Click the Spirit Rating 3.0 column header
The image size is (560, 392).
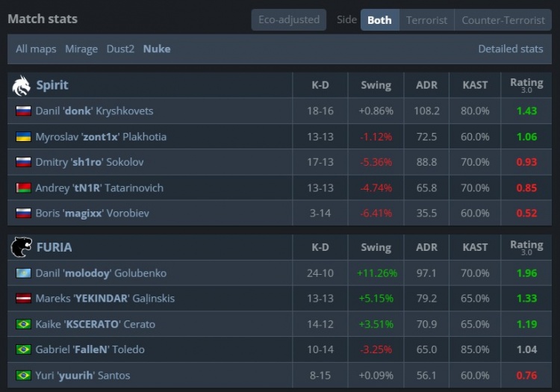526,85
